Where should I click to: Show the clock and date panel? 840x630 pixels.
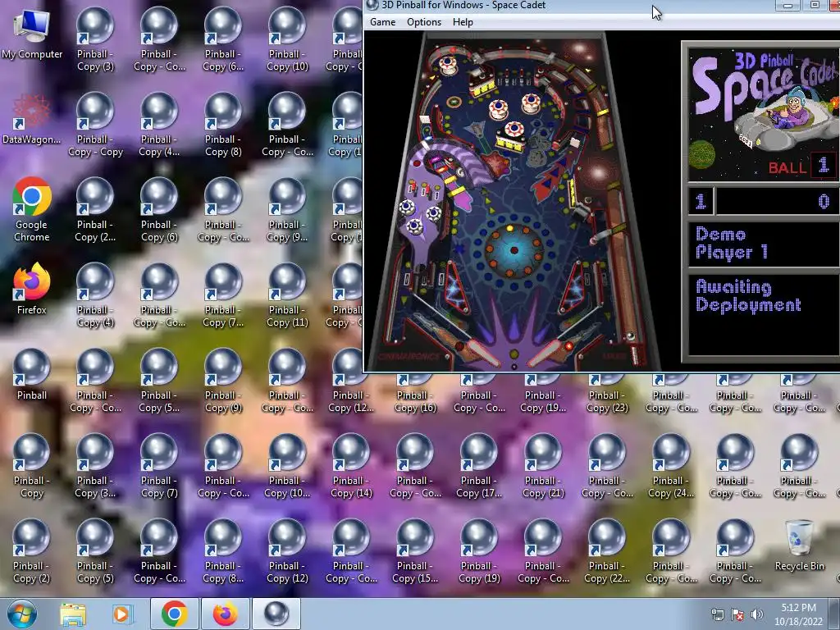pos(798,614)
